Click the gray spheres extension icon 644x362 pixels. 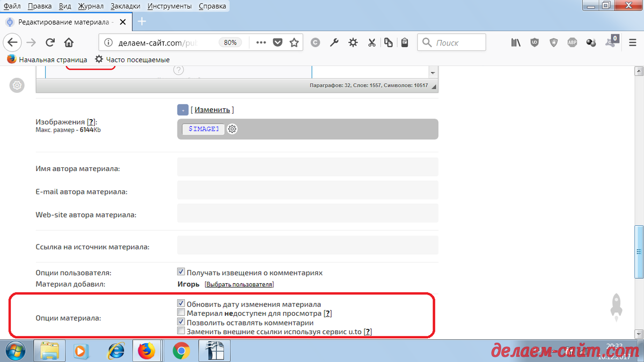pyautogui.click(x=591, y=42)
